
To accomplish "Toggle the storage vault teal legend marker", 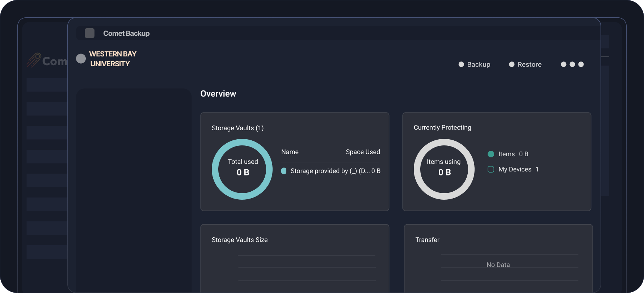I will 284,171.
